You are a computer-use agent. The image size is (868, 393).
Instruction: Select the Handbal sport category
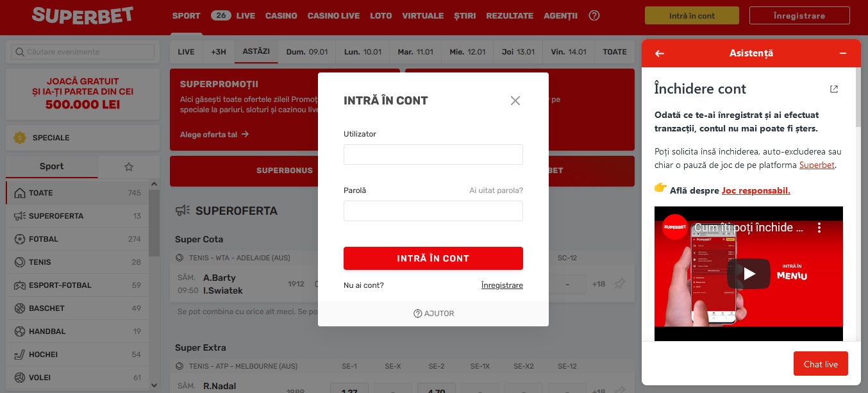click(x=77, y=331)
